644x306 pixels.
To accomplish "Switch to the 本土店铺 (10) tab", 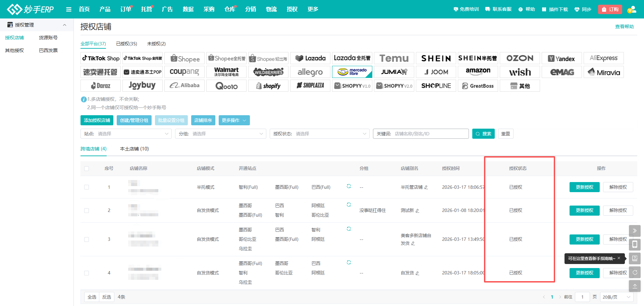I will [x=134, y=149].
